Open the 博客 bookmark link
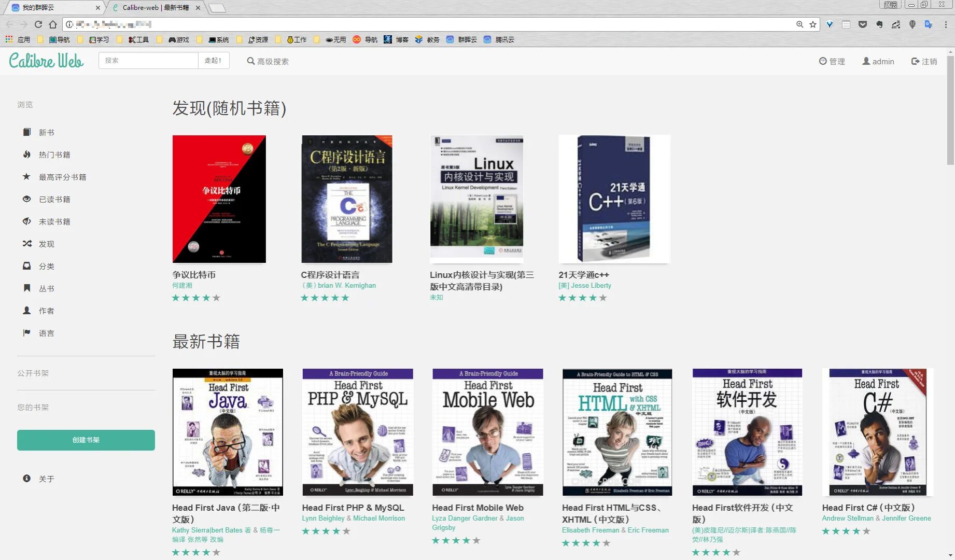 coord(396,39)
